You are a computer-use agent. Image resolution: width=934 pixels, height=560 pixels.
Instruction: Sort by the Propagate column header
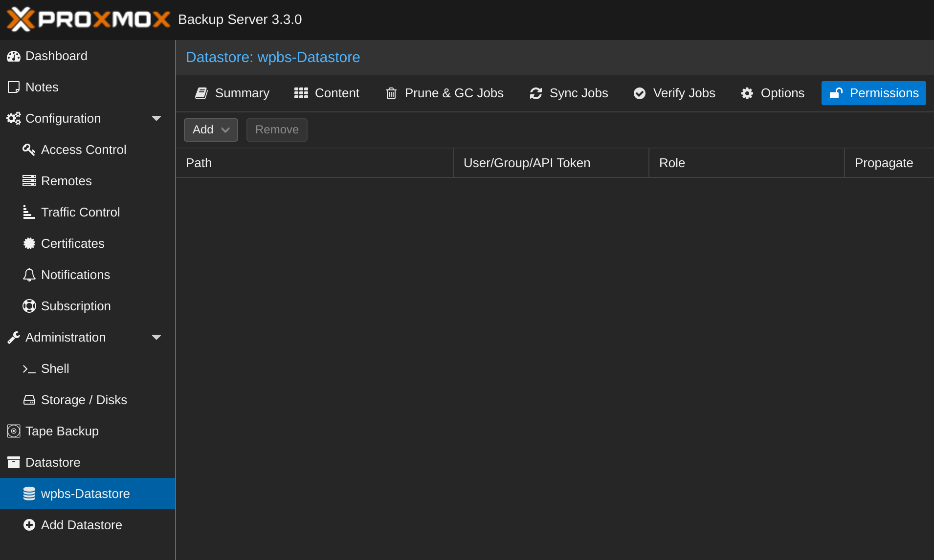pyautogui.click(x=890, y=163)
